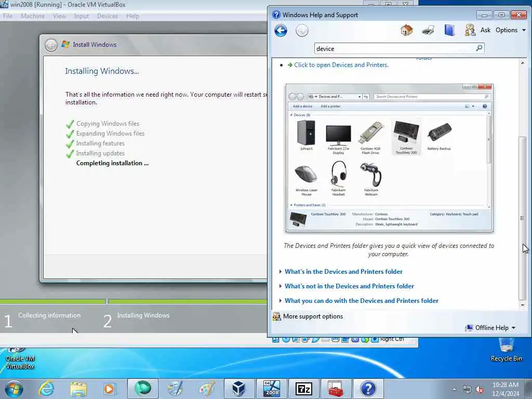Screen dimensions: 532x399
Task: Open the 'Click to open Devices and Printers' link
Action: (x=341, y=65)
